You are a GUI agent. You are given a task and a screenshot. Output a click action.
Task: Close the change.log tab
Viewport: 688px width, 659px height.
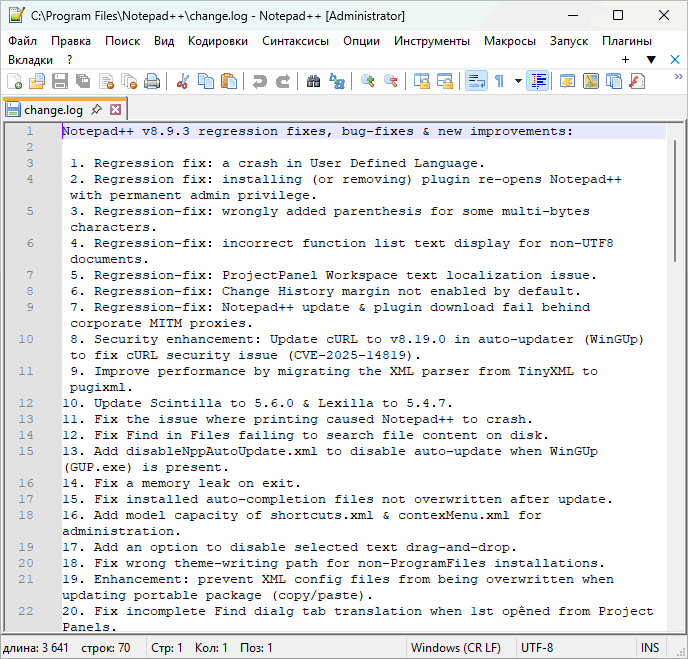click(x=115, y=109)
